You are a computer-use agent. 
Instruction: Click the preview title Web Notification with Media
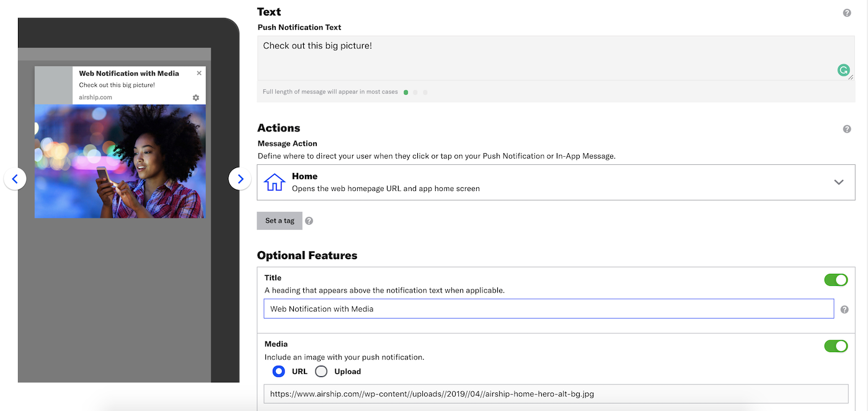tap(129, 73)
